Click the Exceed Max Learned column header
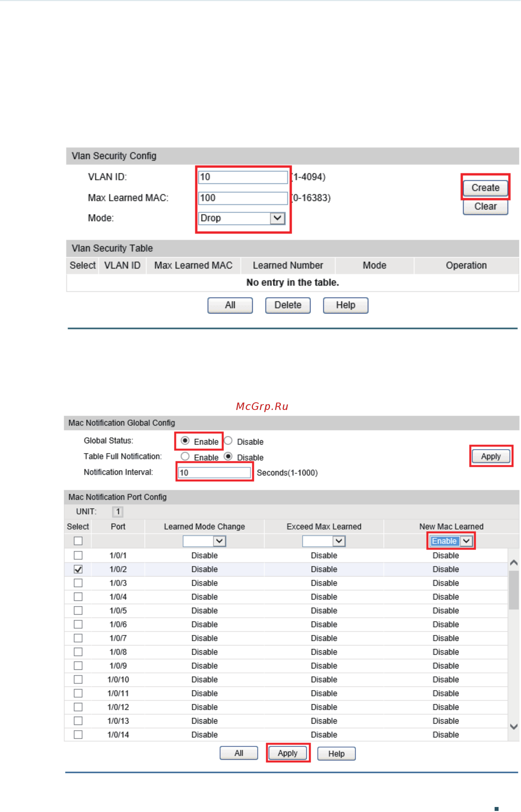 (x=324, y=527)
